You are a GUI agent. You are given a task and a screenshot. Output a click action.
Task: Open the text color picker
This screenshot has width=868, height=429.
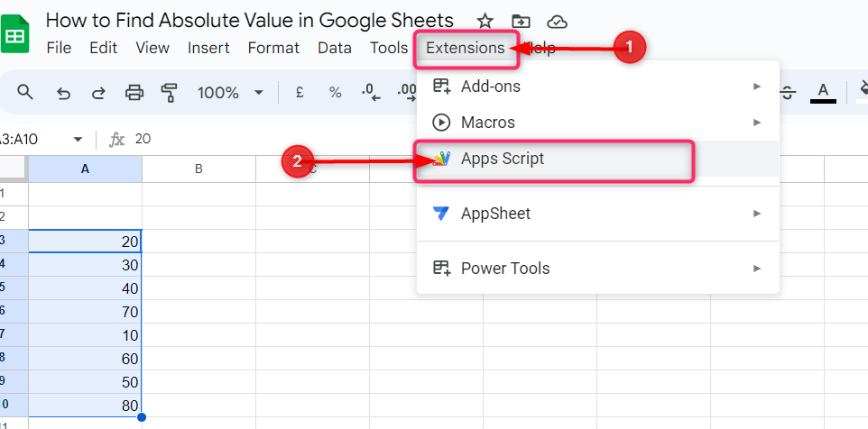822,92
